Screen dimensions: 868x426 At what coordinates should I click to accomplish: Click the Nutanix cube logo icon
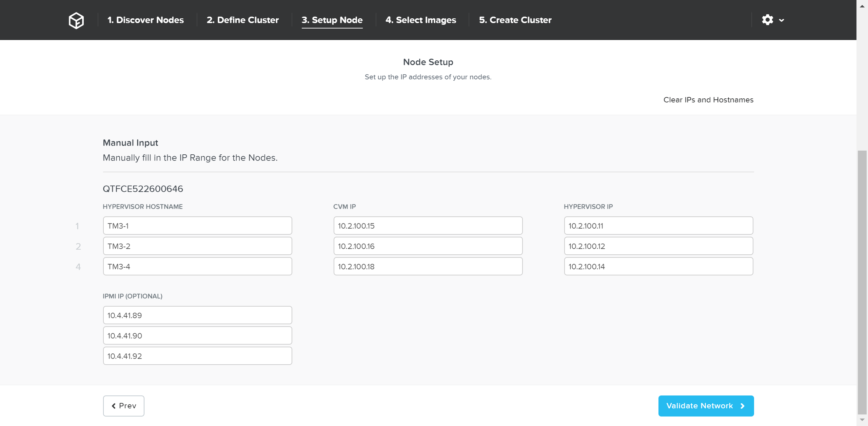tap(76, 20)
